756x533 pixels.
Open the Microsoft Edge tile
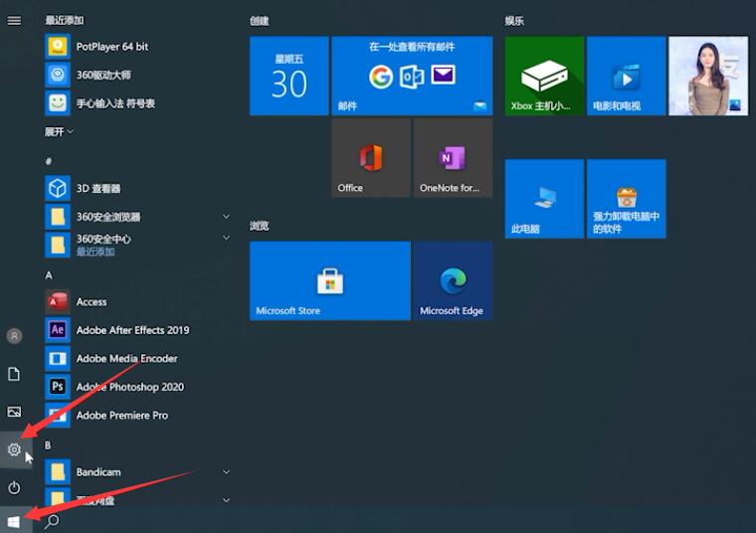[453, 281]
